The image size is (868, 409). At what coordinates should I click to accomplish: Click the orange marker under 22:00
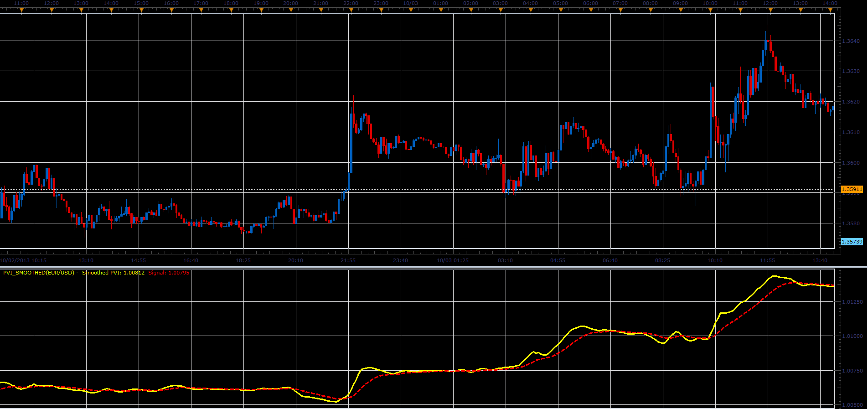[x=351, y=10]
